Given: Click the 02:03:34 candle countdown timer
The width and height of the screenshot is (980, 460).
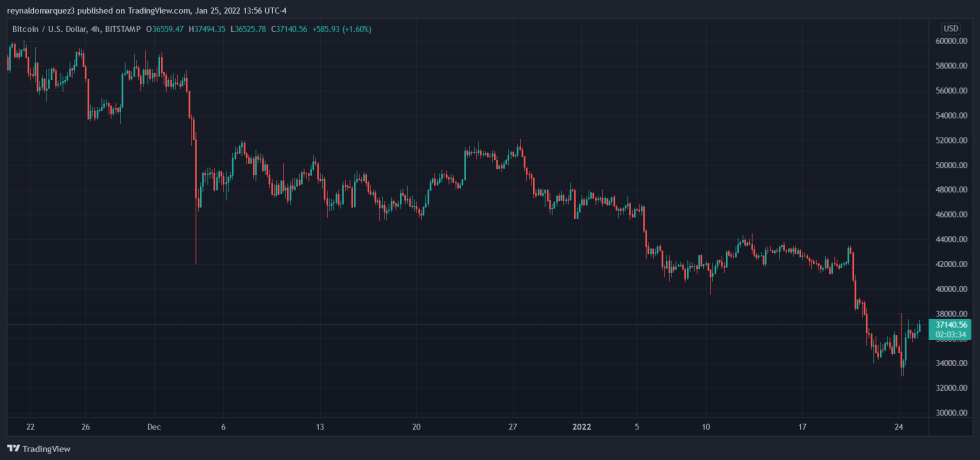Looking at the screenshot, I should (949, 335).
